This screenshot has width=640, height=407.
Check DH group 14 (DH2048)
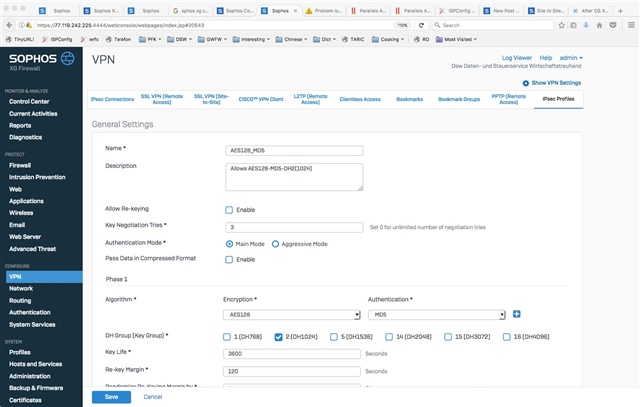(389, 337)
